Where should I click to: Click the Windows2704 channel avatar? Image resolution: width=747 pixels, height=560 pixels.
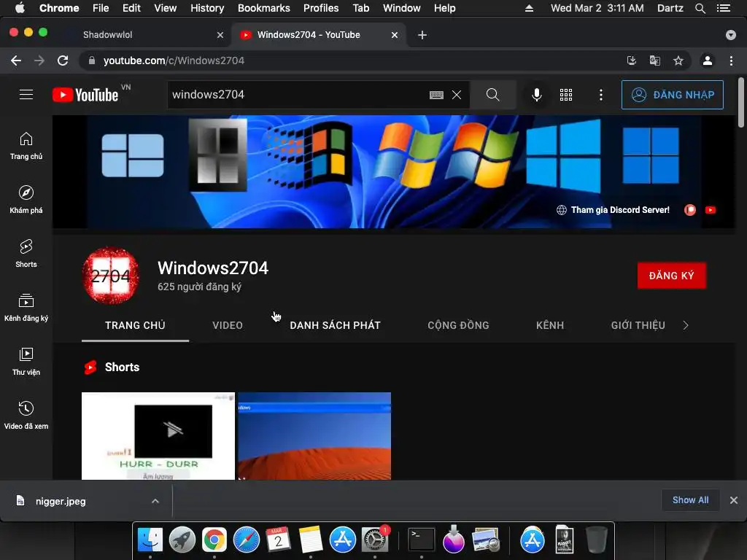[x=111, y=276]
